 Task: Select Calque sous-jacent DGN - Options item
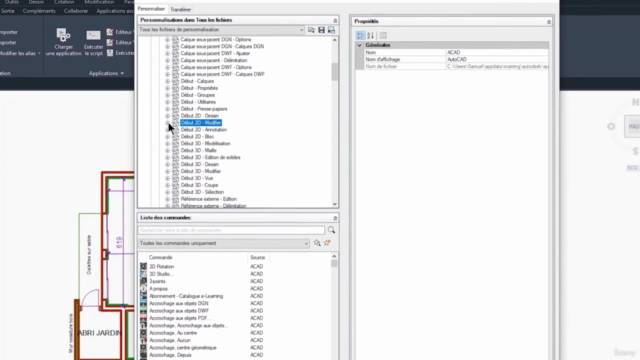(216, 40)
